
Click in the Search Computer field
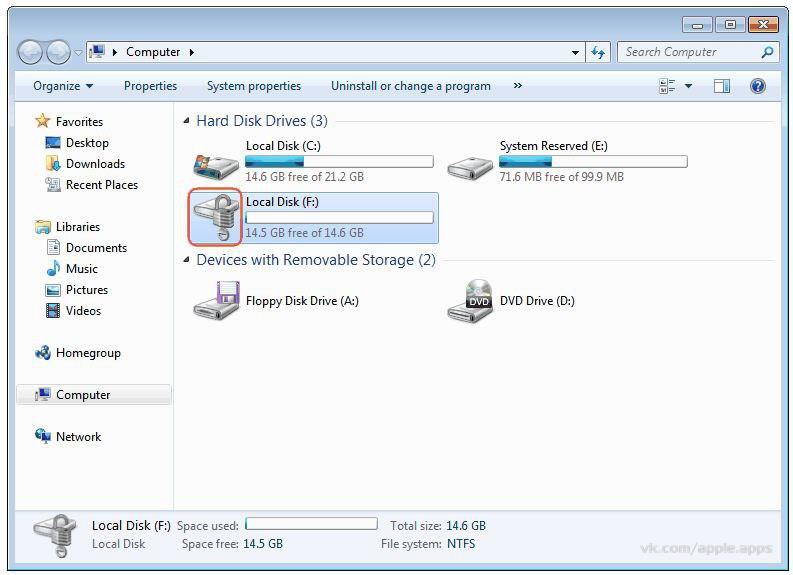(688, 52)
